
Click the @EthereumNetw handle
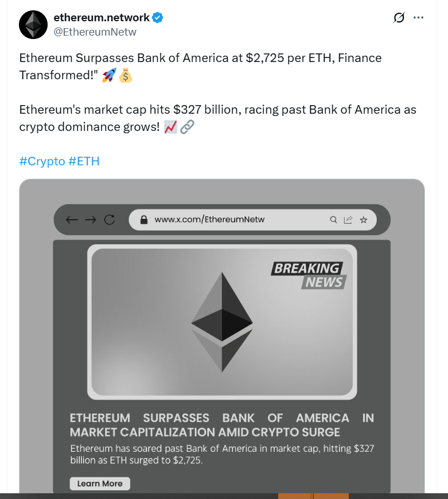[x=95, y=32]
